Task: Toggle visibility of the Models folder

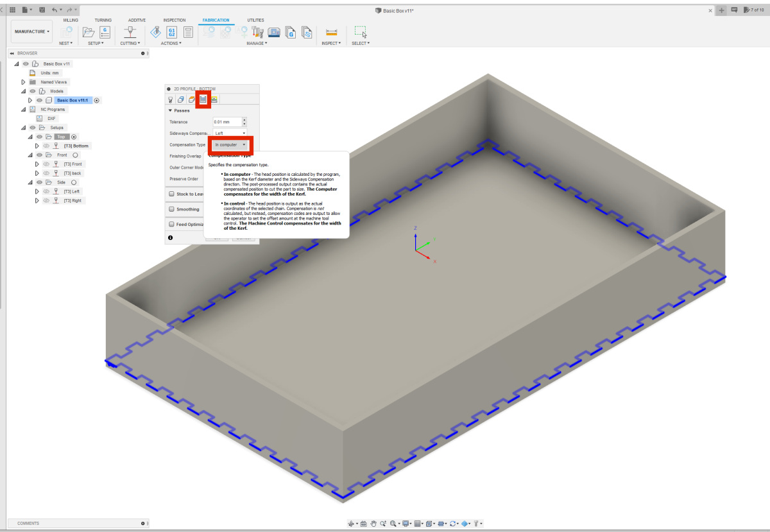Action: 33,91
